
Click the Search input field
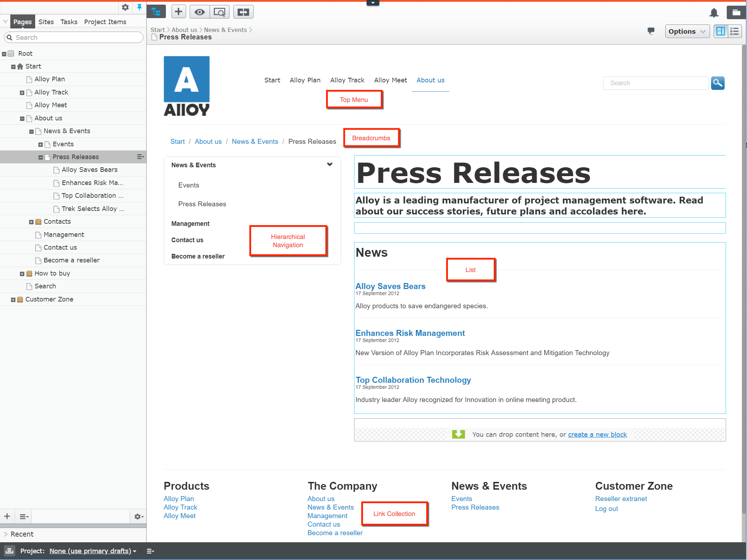655,83
